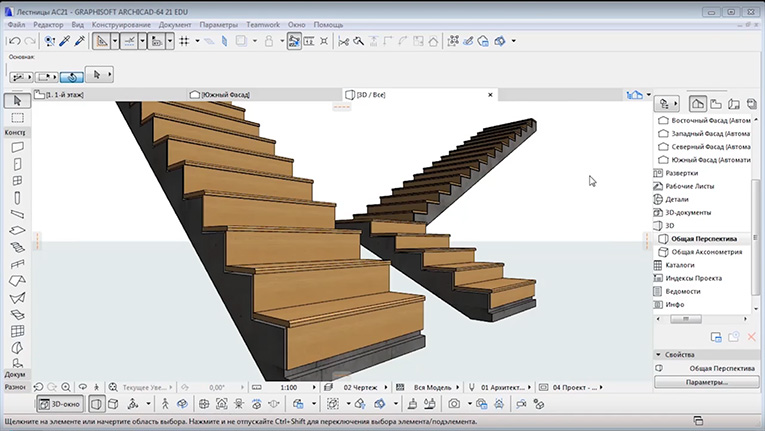The width and height of the screenshot is (765, 431).
Task: Select the Wall tool in the toolbox
Action: 17,147
